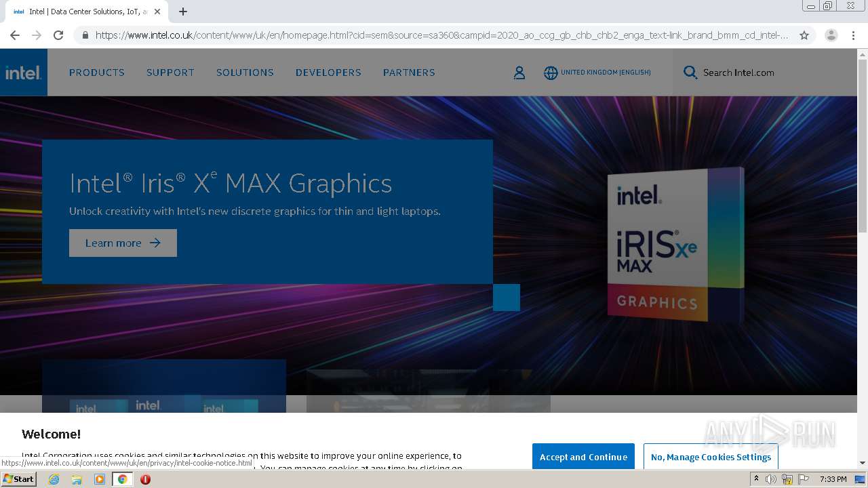This screenshot has width=868, height=488.
Task: Open the PARTNERS menu
Action: pyautogui.click(x=409, y=73)
